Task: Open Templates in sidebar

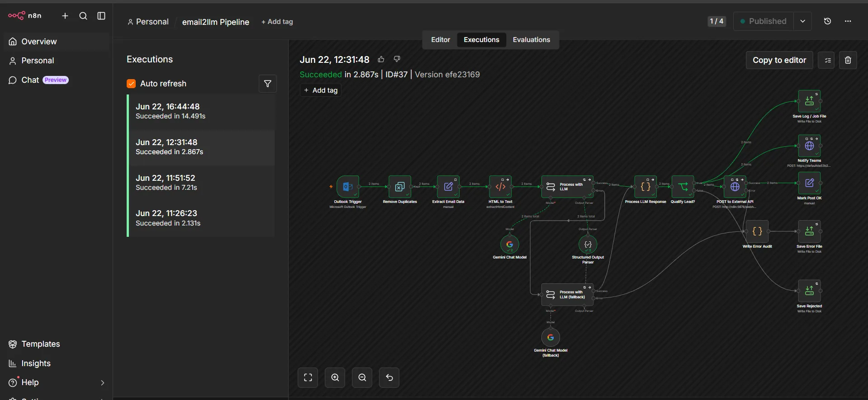Action: 57,344
